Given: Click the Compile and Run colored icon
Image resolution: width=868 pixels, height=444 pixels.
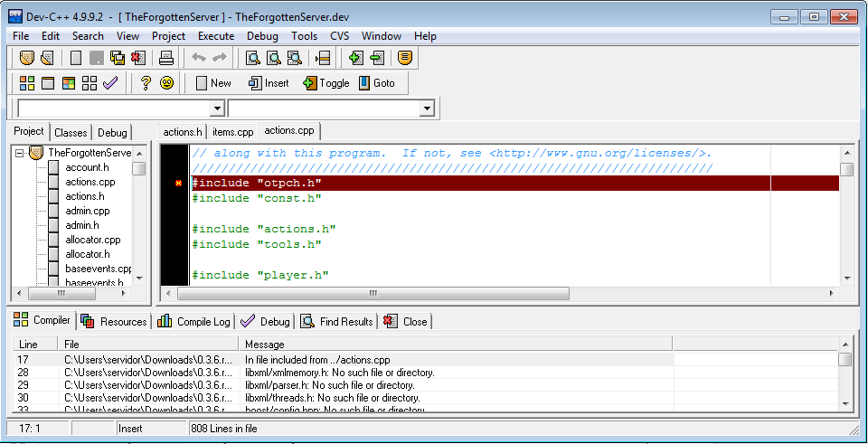Looking at the screenshot, I should tap(68, 83).
